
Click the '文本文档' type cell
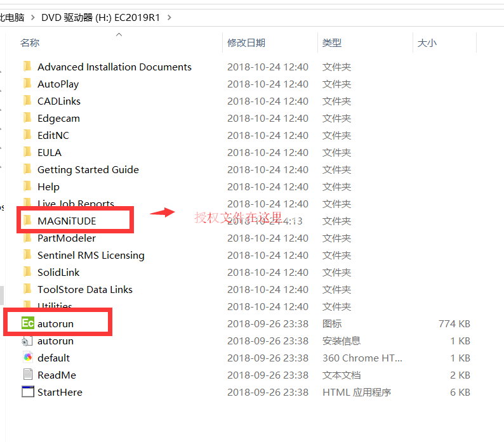coord(342,375)
